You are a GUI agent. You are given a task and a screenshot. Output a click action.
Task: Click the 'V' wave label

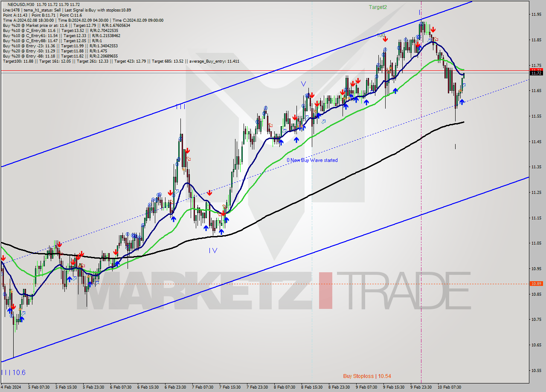[303, 84]
